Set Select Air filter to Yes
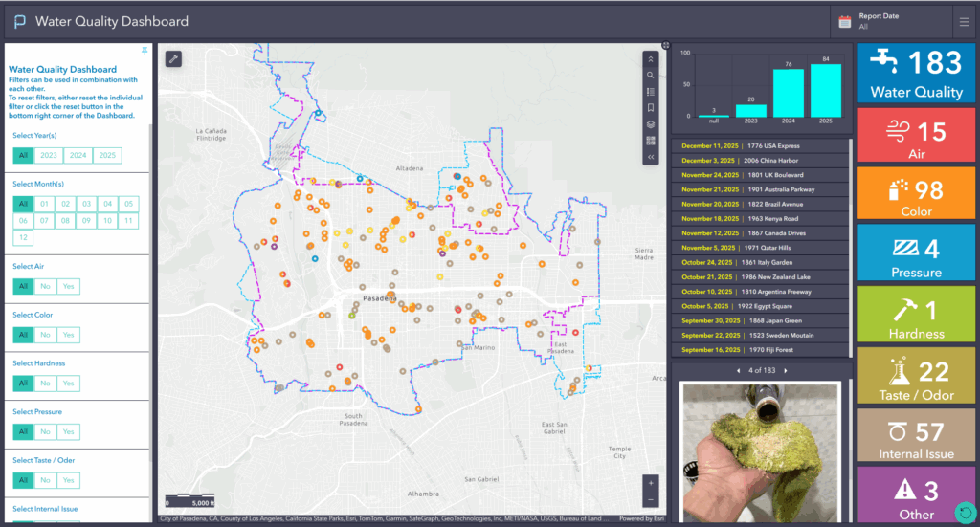The height and width of the screenshot is (527, 980). (x=68, y=287)
